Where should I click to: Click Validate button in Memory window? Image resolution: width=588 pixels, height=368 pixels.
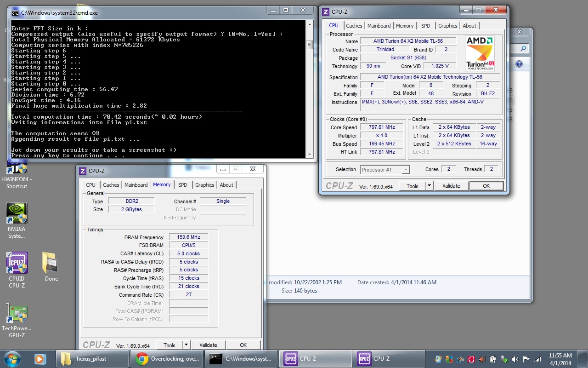[208, 345]
